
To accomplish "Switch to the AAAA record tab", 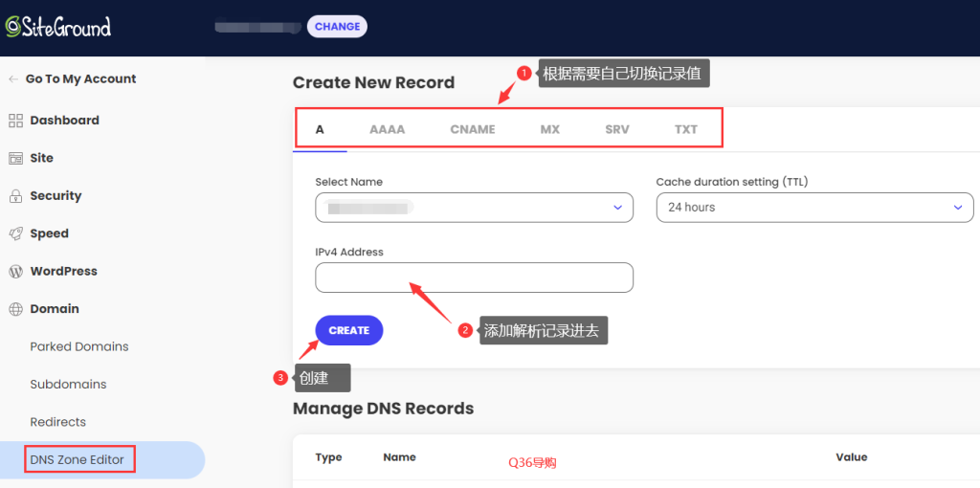I will coord(387,130).
